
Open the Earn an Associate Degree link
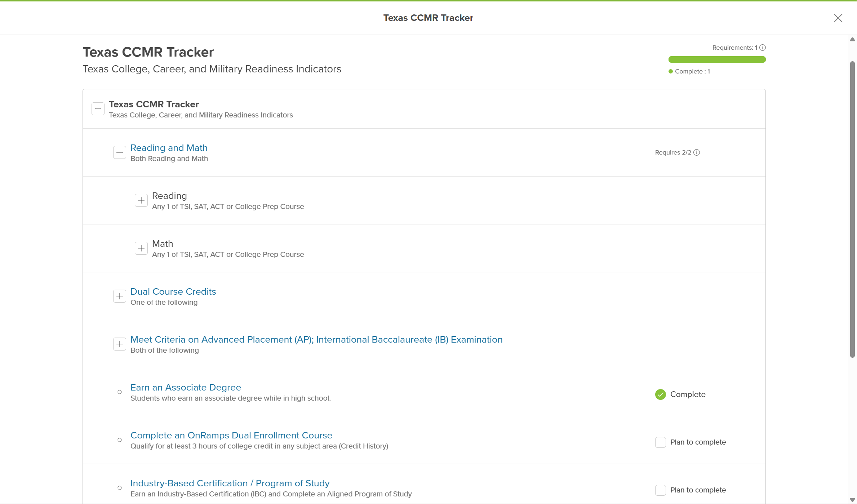click(186, 387)
